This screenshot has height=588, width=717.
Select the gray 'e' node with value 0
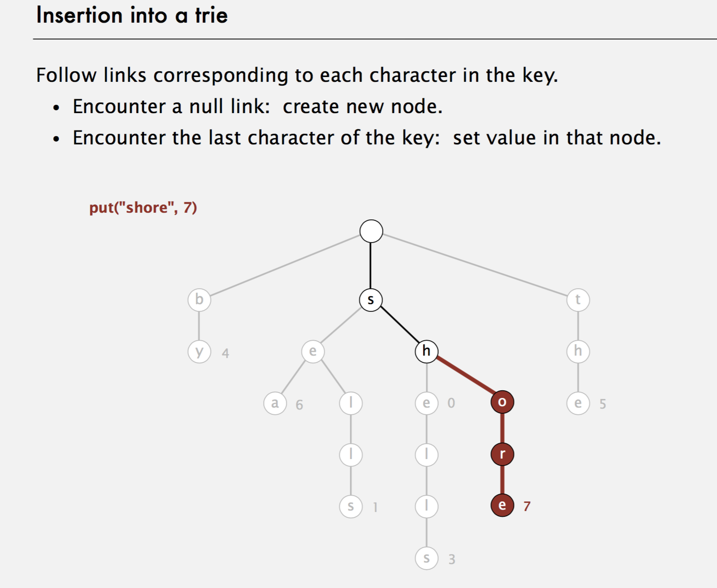[x=426, y=403]
